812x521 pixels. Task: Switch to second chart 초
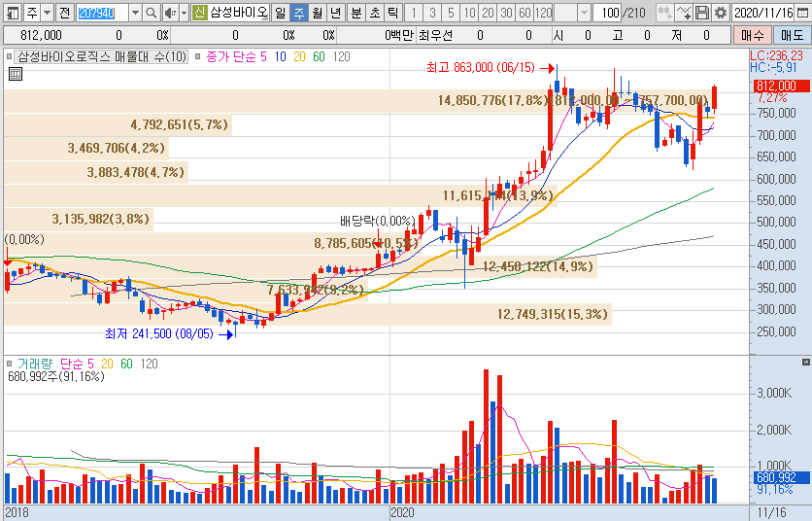375,13
